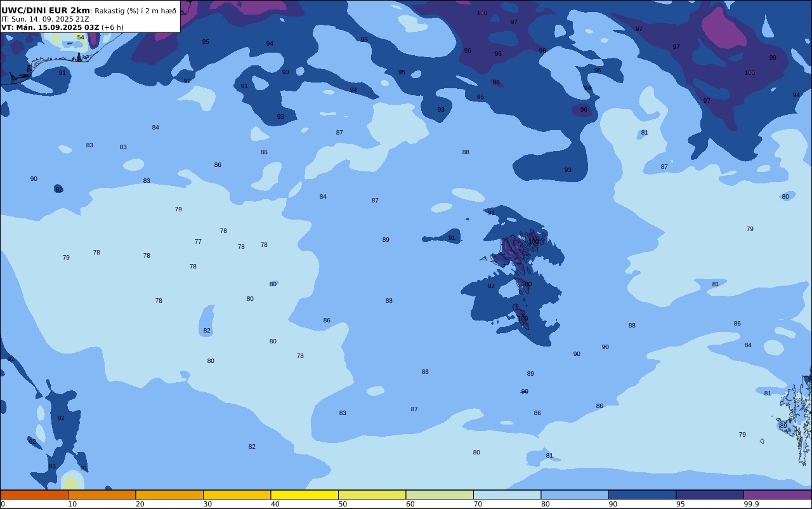Click the legend tick label "60"

click(x=410, y=504)
